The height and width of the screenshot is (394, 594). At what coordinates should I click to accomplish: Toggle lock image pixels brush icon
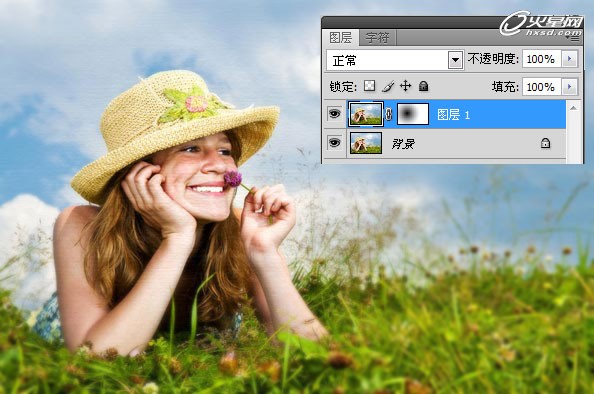coord(388,86)
